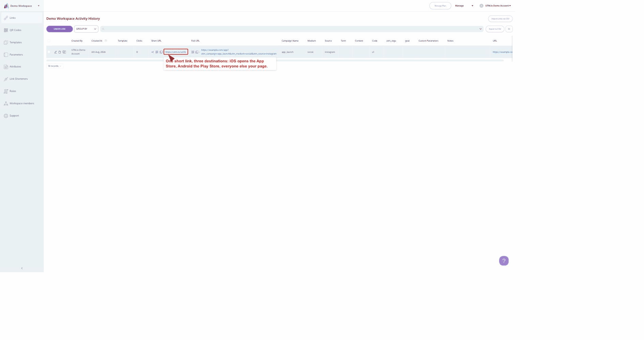Open the purple help question-mark button
This screenshot has width=644, height=340.
click(x=504, y=261)
